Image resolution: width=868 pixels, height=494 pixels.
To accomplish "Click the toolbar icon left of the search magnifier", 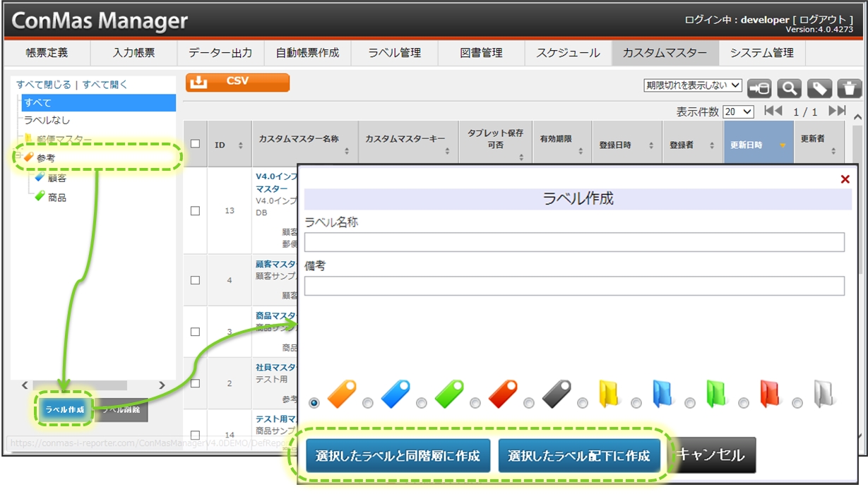I will pos(759,88).
